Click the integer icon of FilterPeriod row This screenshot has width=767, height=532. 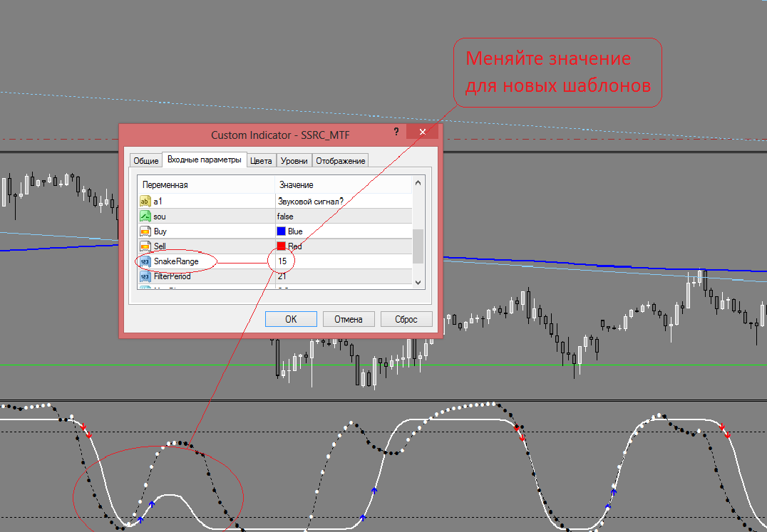pyautogui.click(x=145, y=276)
